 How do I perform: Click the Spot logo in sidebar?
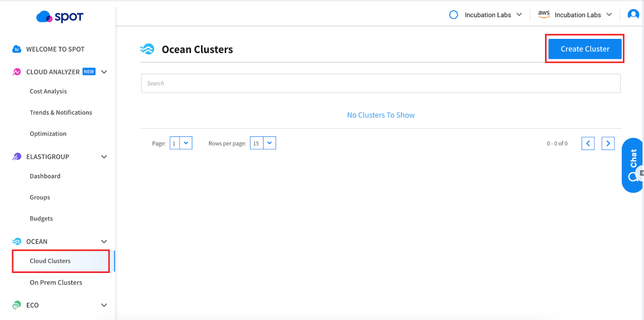[x=60, y=17]
